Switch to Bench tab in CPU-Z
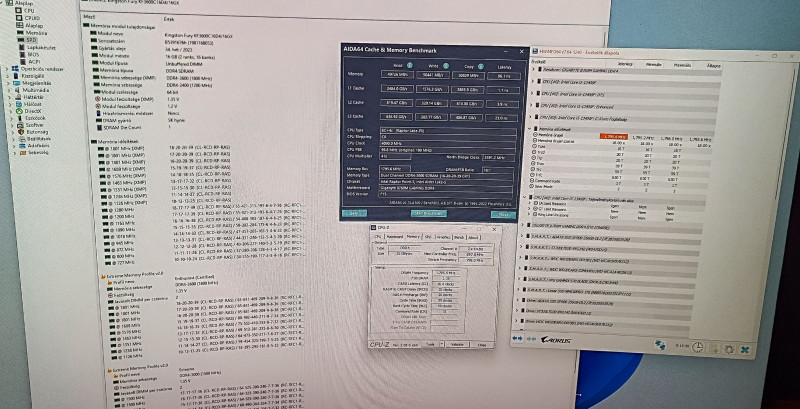The height and width of the screenshot is (409, 800). click(x=459, y=237)
